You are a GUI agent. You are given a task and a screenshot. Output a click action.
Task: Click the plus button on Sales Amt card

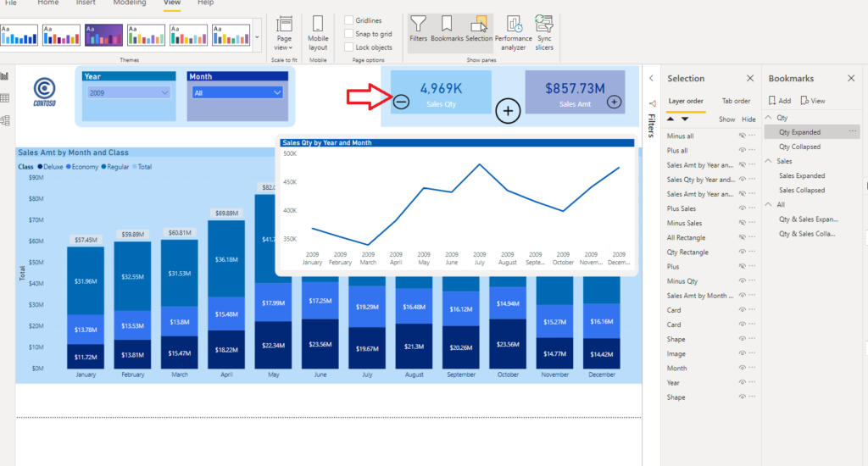614,102
